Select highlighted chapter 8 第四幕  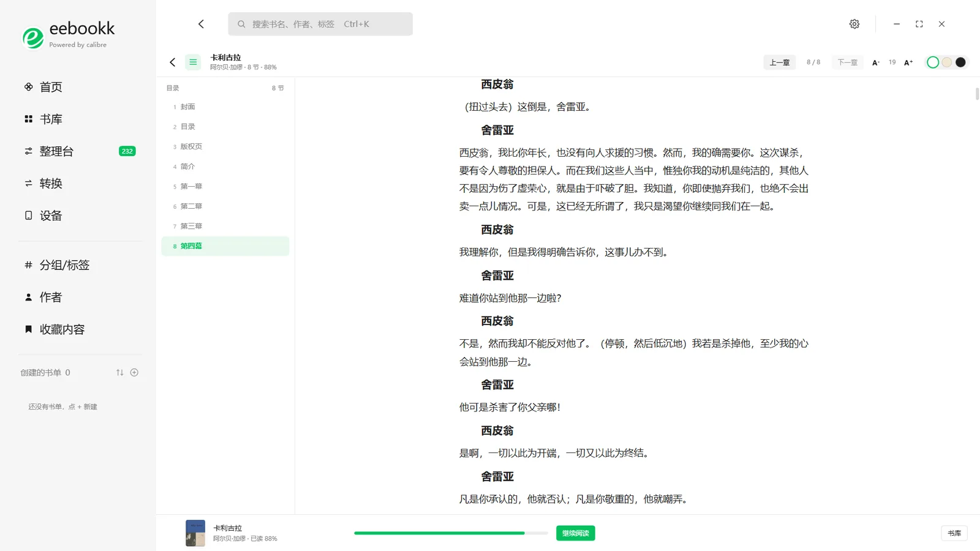(x=225, y=246)
